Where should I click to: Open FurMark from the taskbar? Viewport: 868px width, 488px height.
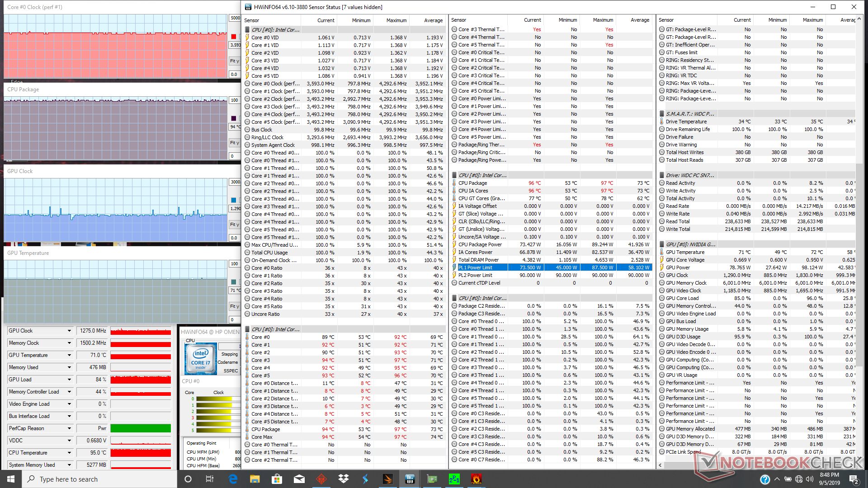click(476, 479)
